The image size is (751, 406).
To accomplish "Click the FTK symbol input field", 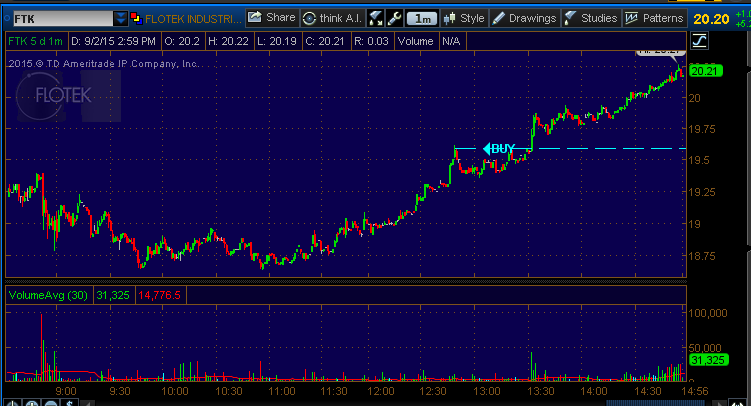I will click(58, 18).
